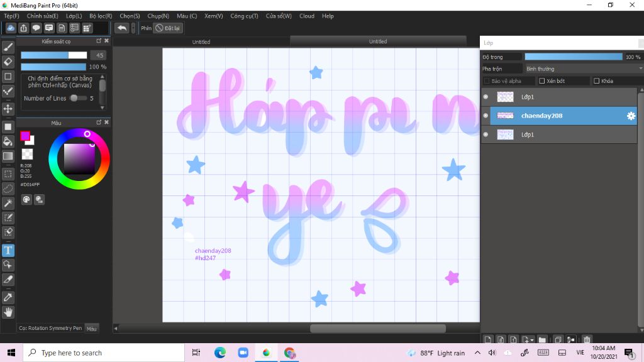Switch to second Untitled tab

[x=378, y=41]
